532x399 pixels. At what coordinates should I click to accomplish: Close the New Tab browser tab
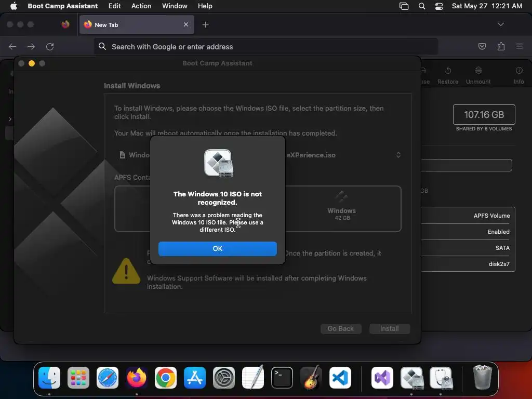pos(186,24)
